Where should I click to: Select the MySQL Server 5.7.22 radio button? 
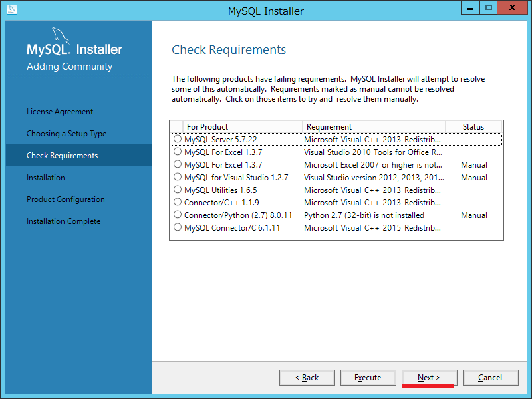click(x=178, y=139)
